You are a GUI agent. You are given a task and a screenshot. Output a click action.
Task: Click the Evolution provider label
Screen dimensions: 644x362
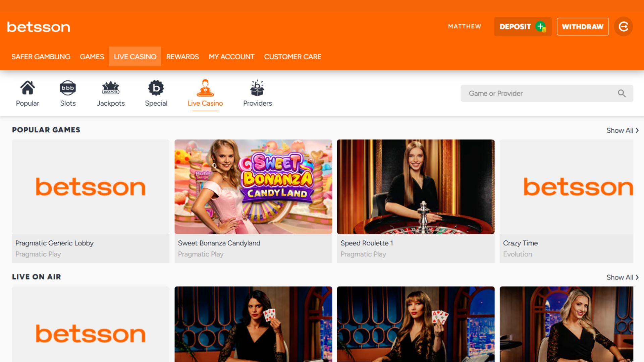pyautogui.click(x=518, y=254)
